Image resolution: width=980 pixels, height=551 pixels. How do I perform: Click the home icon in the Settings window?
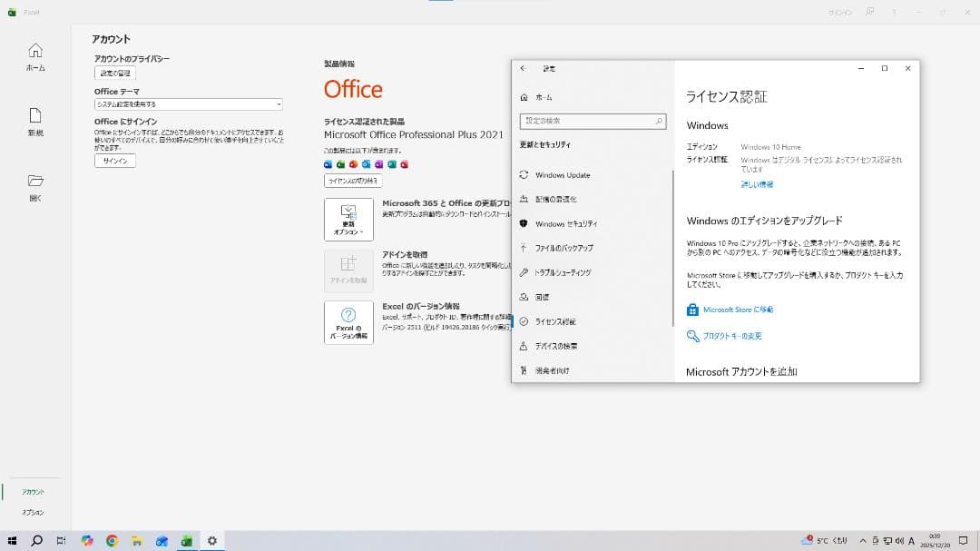coord(524,97)
